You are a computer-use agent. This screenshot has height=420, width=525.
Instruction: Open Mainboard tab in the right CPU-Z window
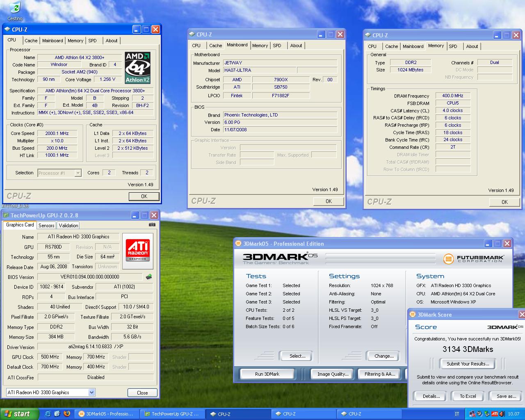tap(413, 46)
